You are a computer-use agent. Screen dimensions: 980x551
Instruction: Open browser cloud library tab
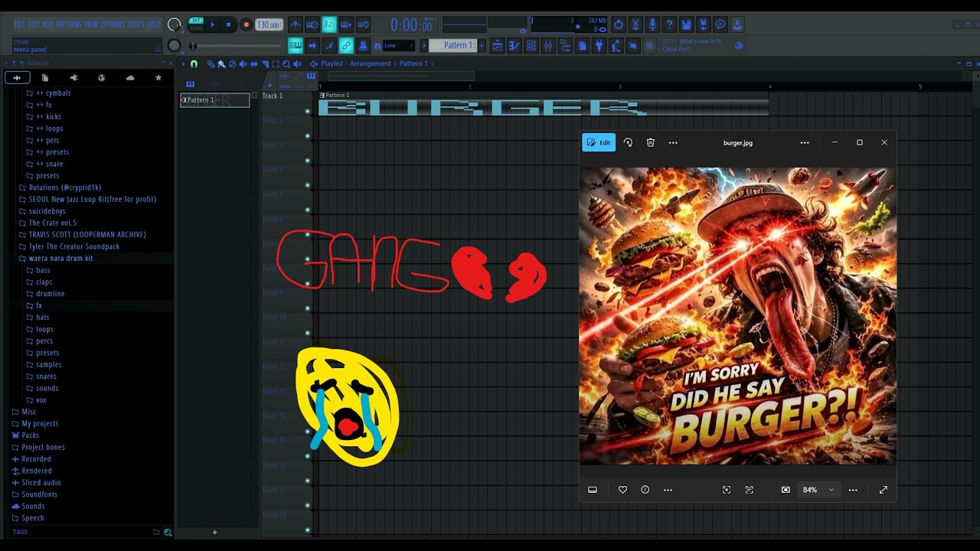(130, 77)
